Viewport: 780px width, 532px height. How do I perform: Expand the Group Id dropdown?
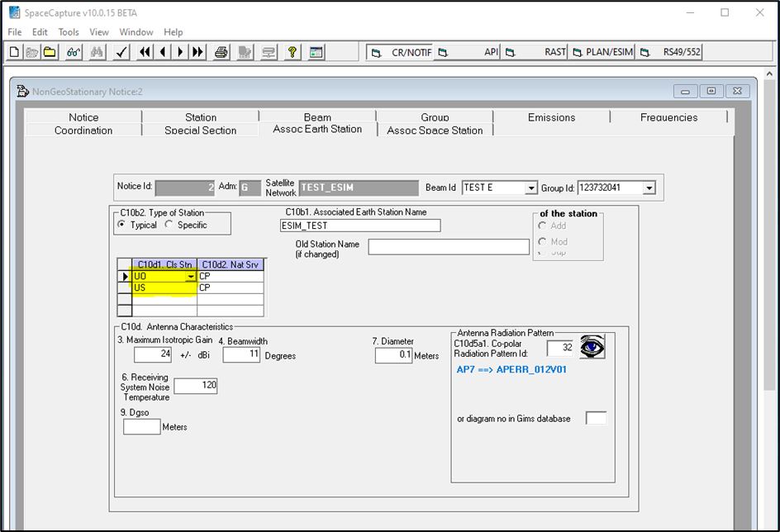pyautogui.click(x=649, y=188)
